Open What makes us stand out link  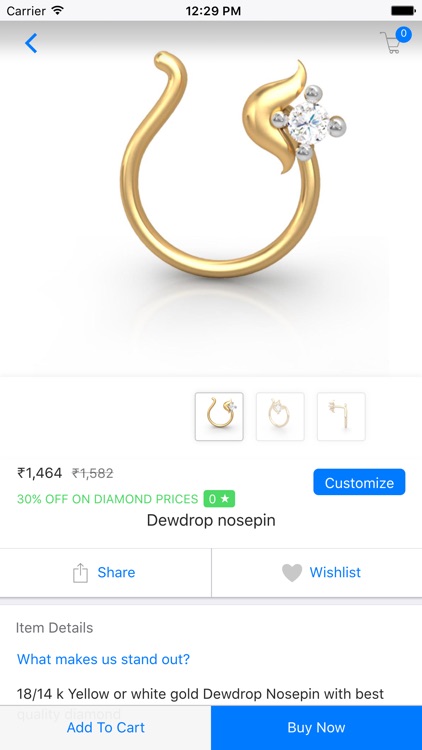(x=103, y=659)
